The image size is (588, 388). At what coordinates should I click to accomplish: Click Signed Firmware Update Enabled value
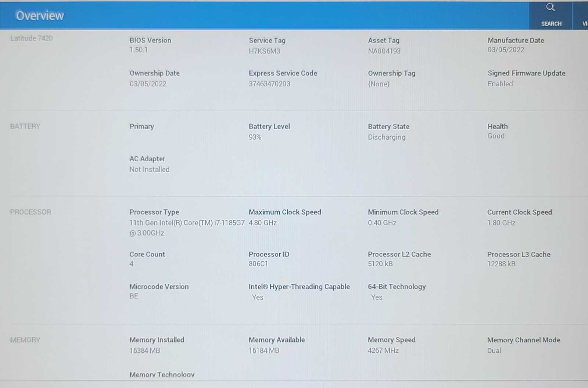(x=500, y=84)
